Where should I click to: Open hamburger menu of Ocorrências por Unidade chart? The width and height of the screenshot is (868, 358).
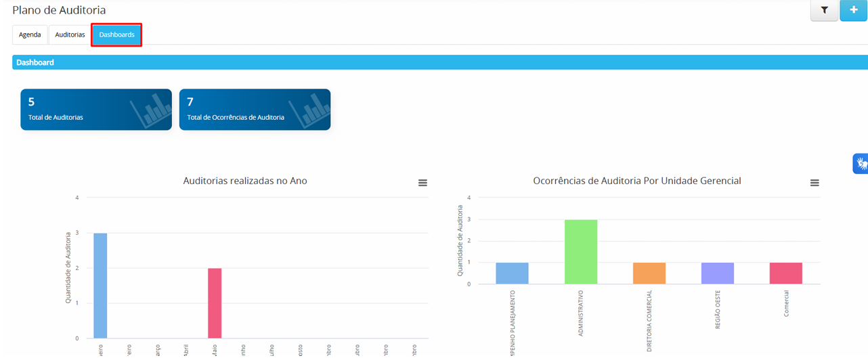coord(815,183)
